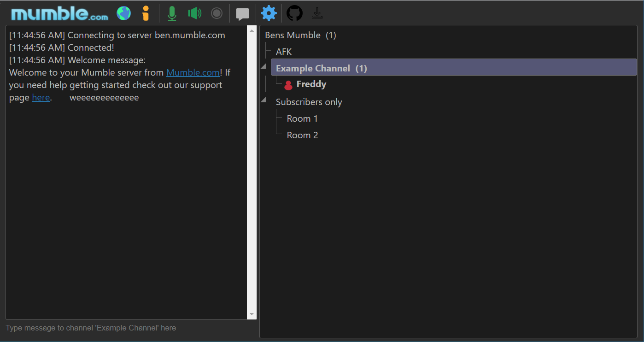Mute the green microphone icon
Screen dimensions: 644x342
pyautogui.click(x=172, y=13)
